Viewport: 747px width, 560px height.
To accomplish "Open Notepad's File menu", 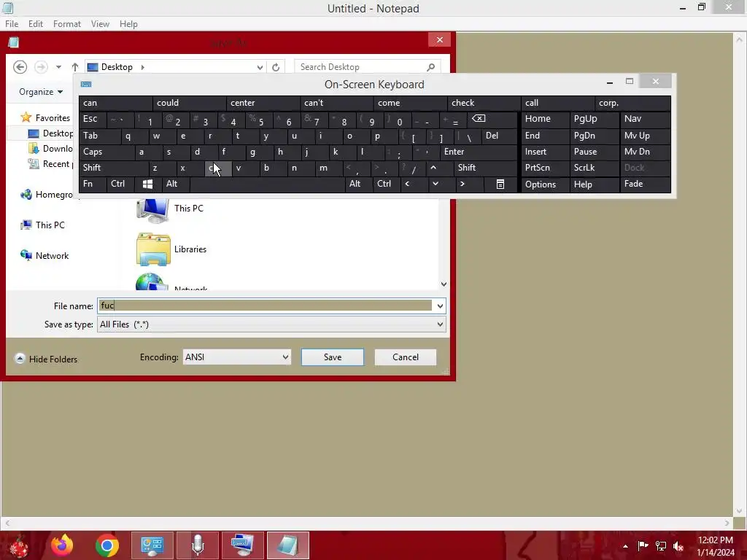I will click(x=12, y=24).
